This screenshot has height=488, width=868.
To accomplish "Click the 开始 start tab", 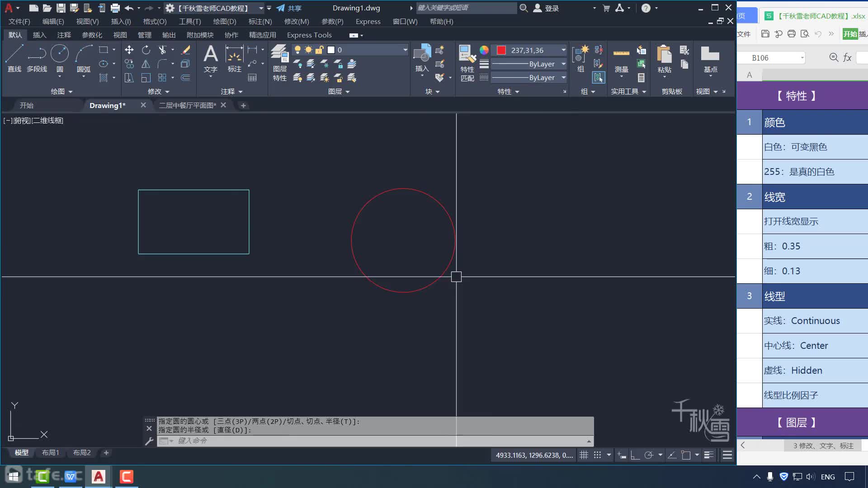I will [27, 105].
